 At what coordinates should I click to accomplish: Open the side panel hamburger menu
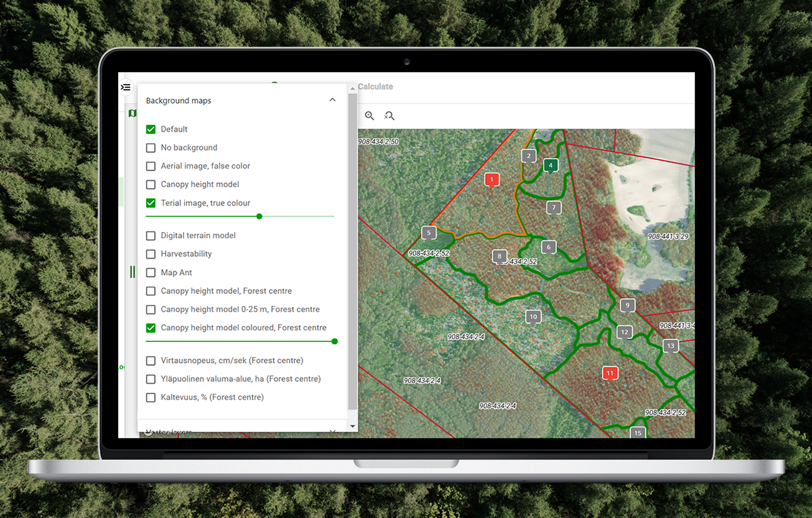(x=126, y=87)
